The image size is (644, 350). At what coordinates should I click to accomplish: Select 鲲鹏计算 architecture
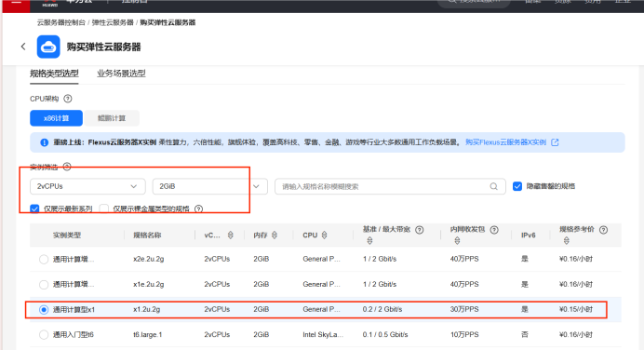pos(112,118)
